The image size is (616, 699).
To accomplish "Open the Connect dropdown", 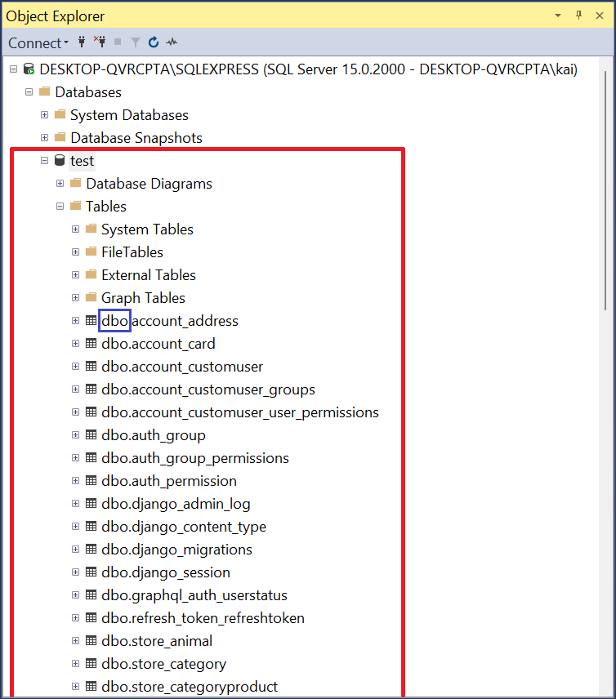I will point(38,42).
